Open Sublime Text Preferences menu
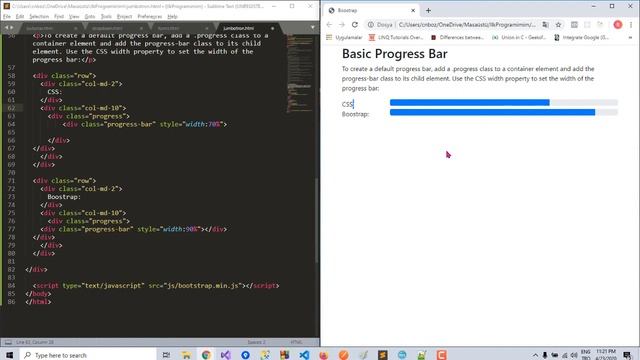Image resolution: width=640 pixels, height=360 pixels. (x=150, y=16)
